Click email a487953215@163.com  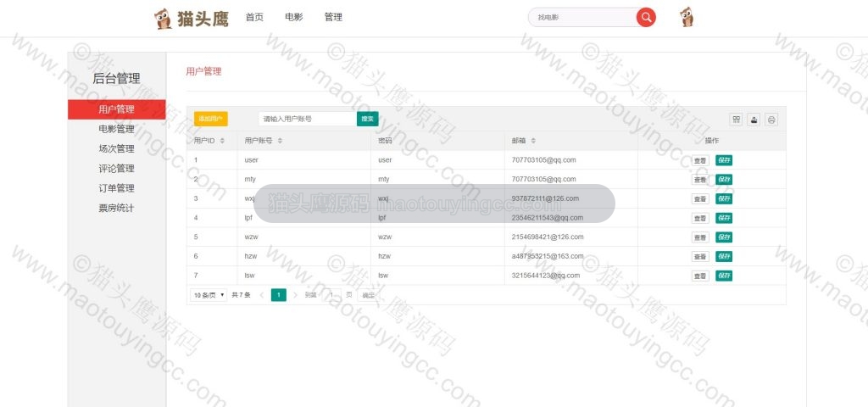pos(548,256)
